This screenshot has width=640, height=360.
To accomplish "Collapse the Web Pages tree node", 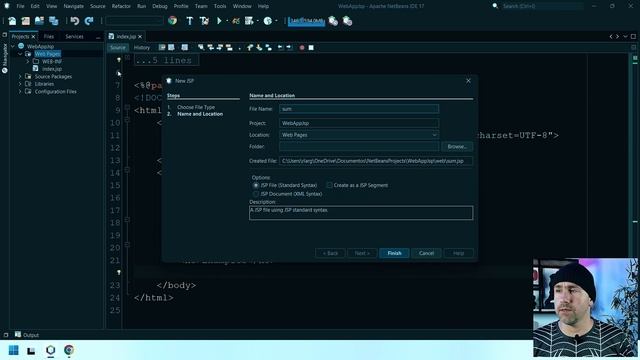I will (20, 54).
